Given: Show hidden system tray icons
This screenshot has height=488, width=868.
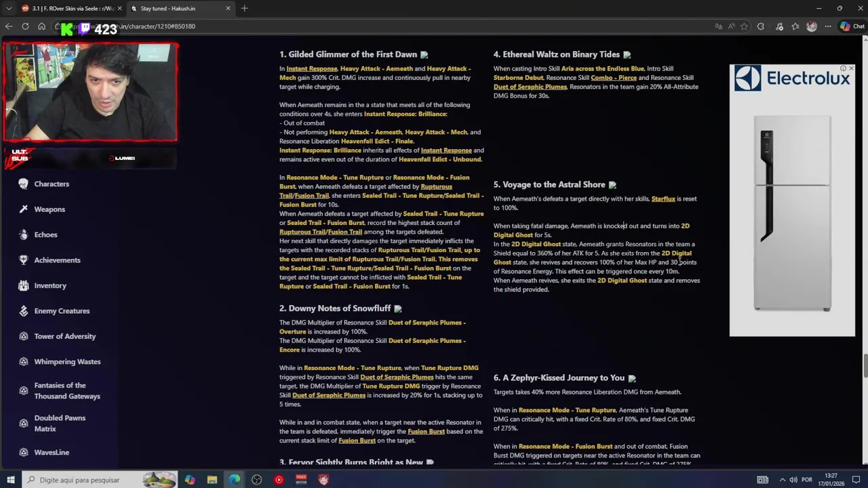Looking at the screenshot, I should point(782,480).
